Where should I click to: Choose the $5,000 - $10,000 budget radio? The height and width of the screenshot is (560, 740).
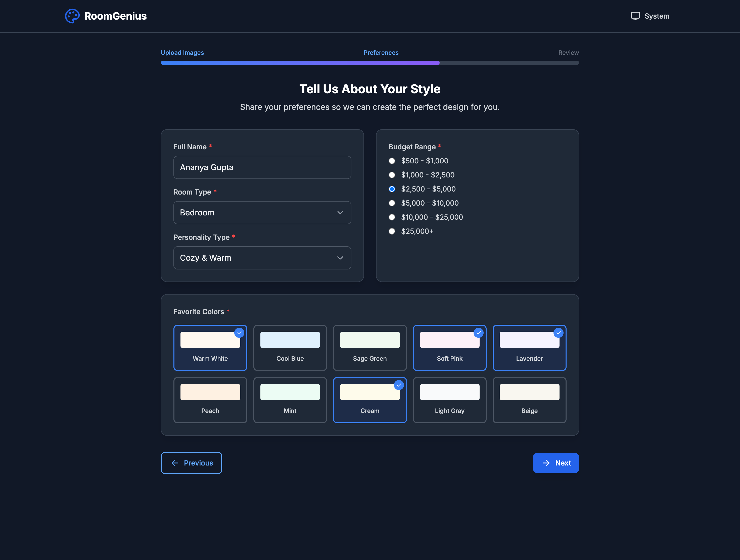click(x=392, y=203)
